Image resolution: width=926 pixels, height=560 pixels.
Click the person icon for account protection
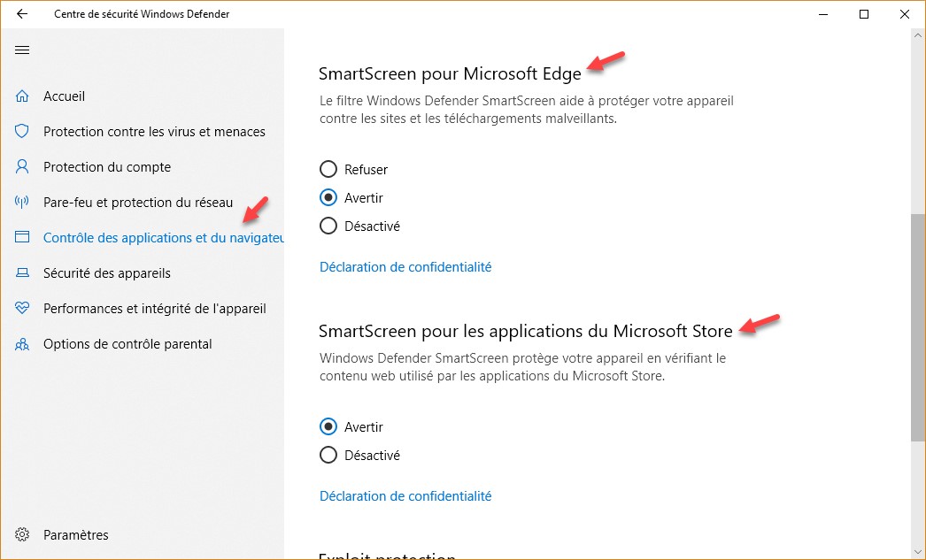[x=22, y=167]
